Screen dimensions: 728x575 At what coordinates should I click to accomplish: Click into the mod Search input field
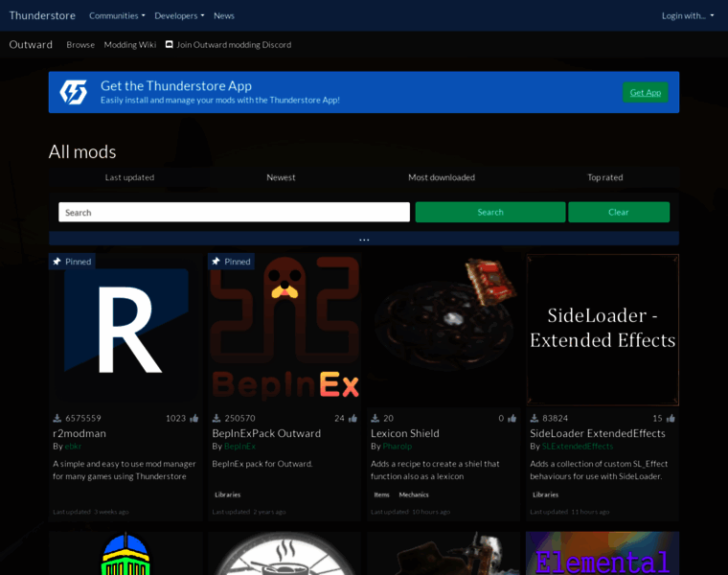pyautogui.click(x=234, y=212)
